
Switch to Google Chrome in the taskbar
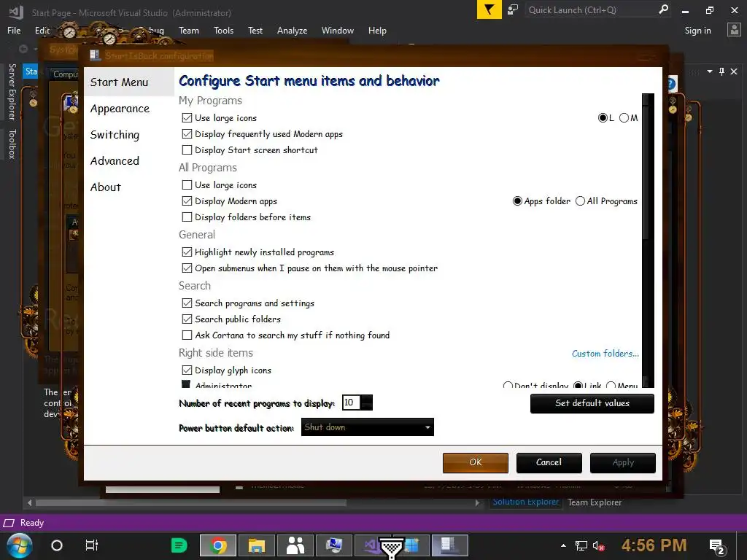[x=217, y=545]
